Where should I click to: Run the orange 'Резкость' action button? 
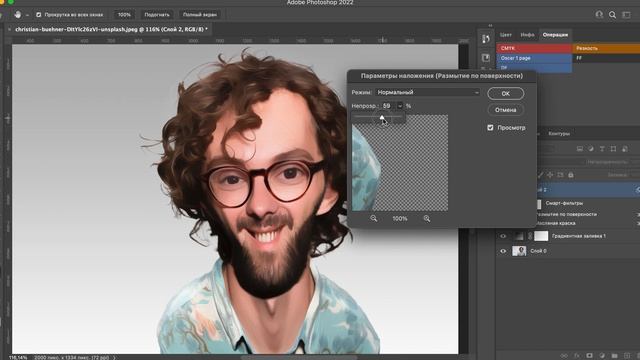606,48
